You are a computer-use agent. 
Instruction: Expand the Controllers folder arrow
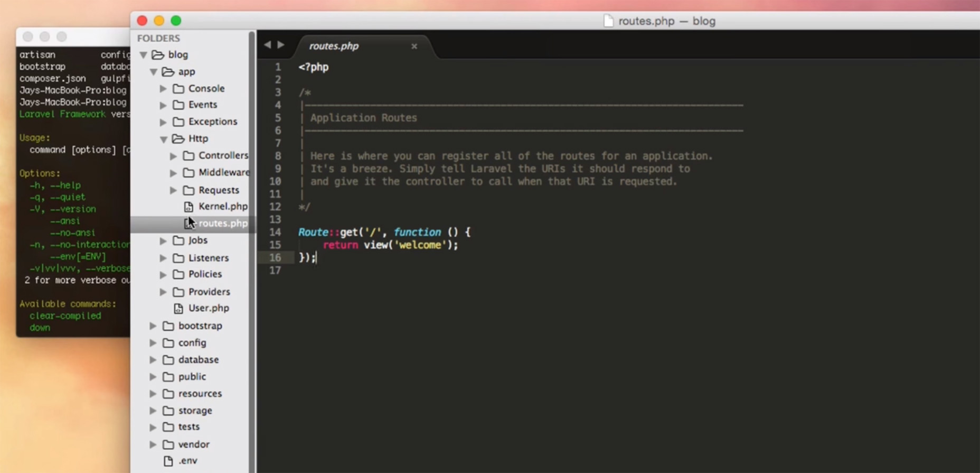173,156
